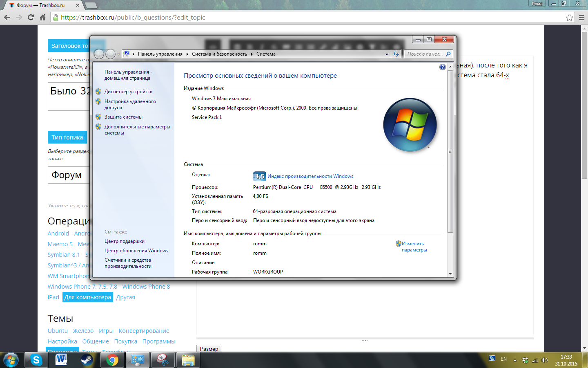Reload the page in Chrome
588x368 pixels.
click(31, 17)
